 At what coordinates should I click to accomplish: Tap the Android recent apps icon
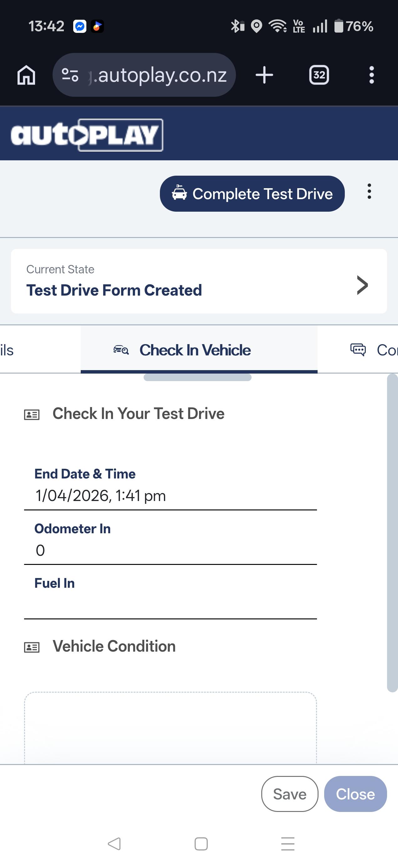coord(288,843)
